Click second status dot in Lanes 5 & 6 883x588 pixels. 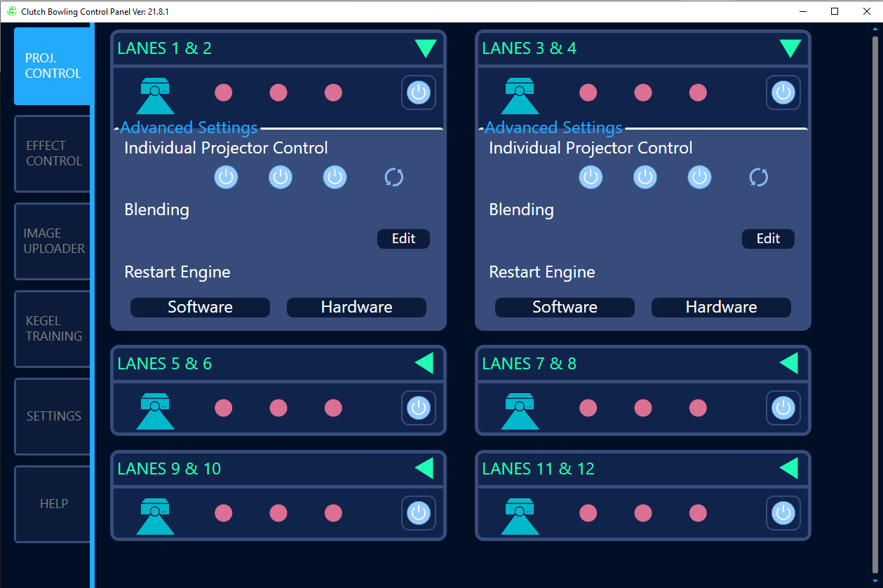[278, 408]
